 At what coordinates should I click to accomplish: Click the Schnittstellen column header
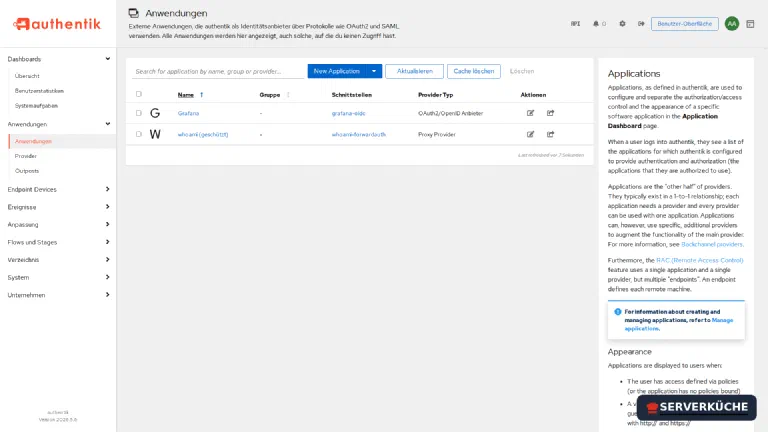(x=352, y=95)
